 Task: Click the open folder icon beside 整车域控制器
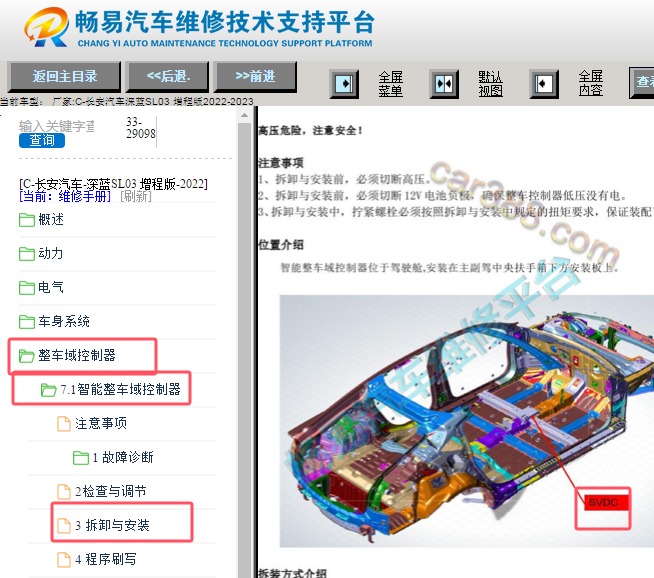27,356
